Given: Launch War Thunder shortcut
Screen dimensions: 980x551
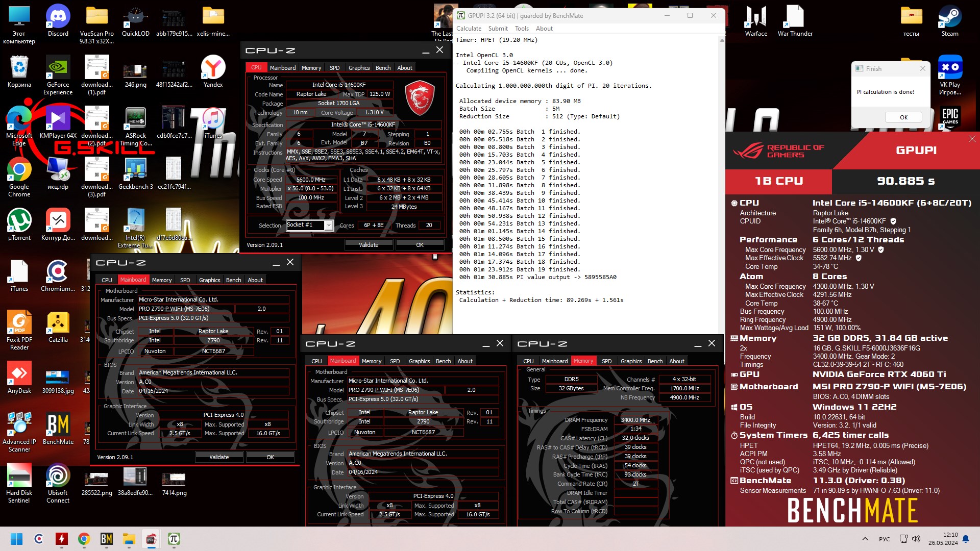Looking at the screenshot, I should pos(795,20).
